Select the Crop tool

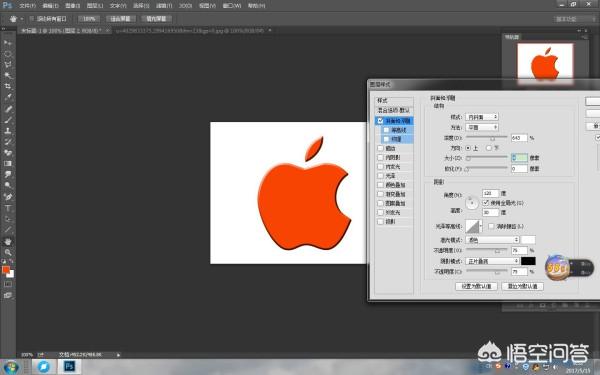(8, 86)
